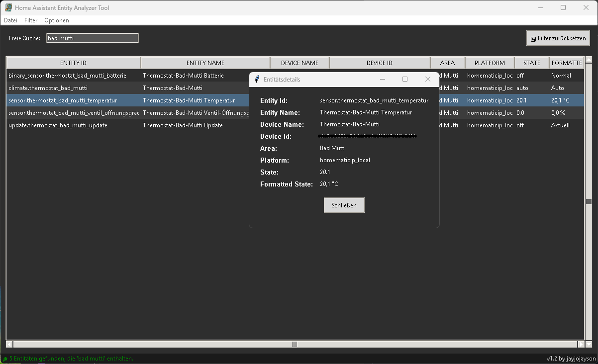Click the horizontal scrollbar thumb
The image size is (598, 364).
click(x=295, y=344)
